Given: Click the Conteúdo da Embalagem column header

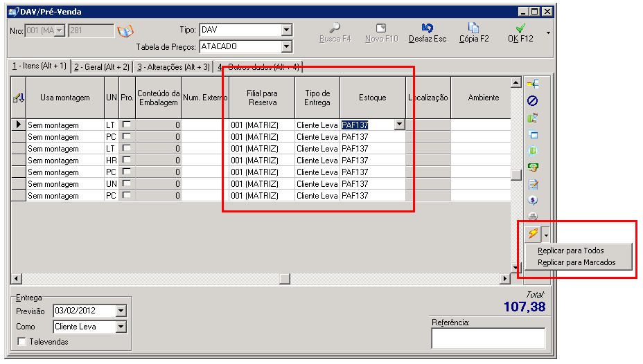Looking at the screenshot, I should [x=158, y=98].
